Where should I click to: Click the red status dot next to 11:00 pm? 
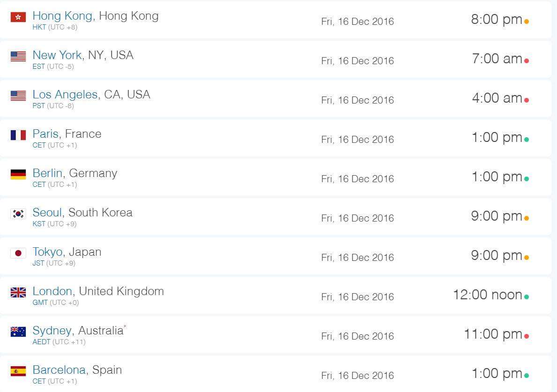(527, 336)
